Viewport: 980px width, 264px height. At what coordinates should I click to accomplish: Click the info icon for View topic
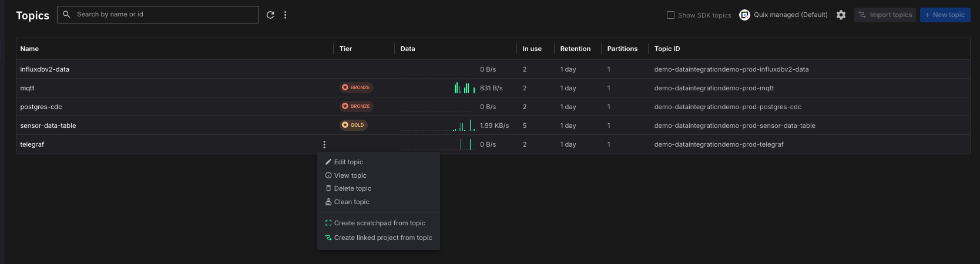click(x=328, y=175)
